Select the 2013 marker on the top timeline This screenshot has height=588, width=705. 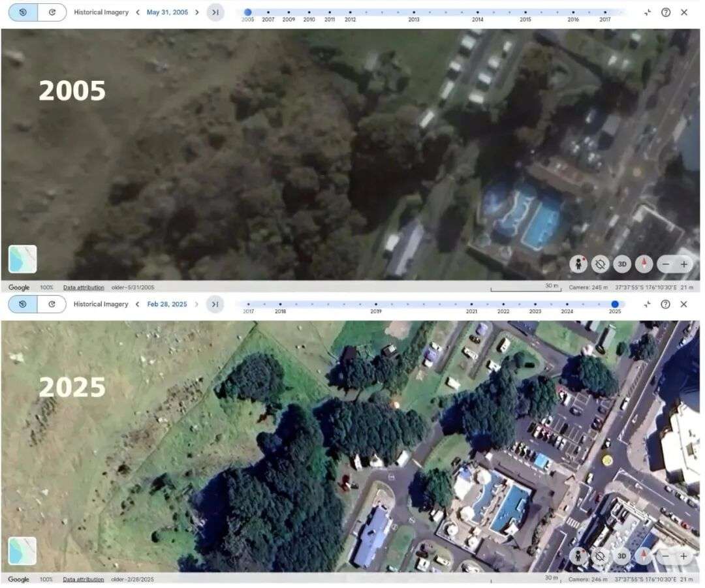click(x=413, y=12)
